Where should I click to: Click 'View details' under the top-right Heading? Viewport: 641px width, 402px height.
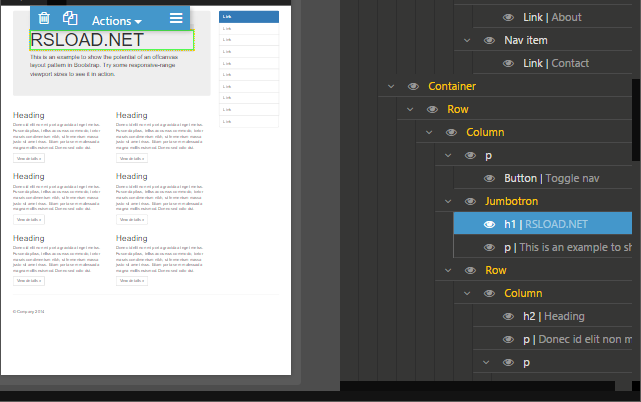pyautogui.click(x=132, y=158)
